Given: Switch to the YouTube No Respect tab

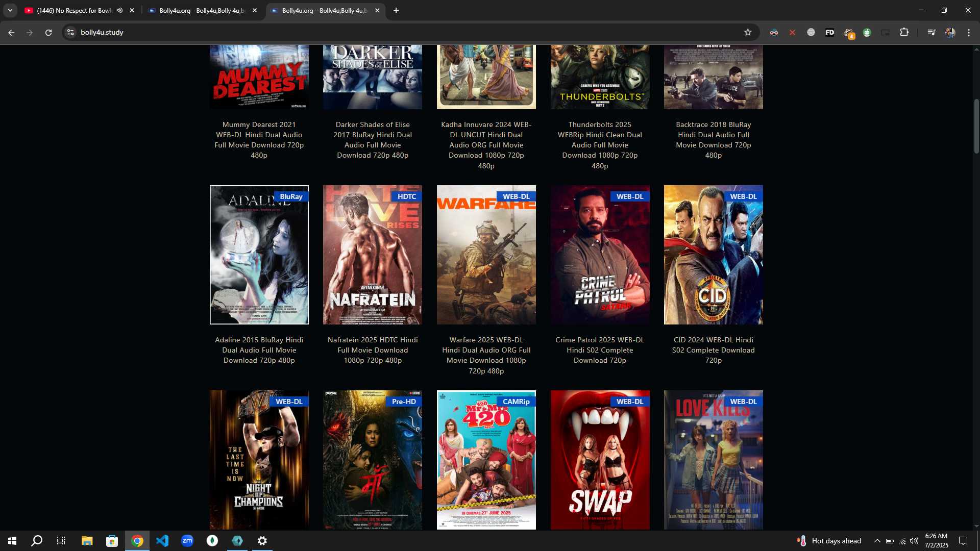Looking at the screenshot, I should point(74,10).
